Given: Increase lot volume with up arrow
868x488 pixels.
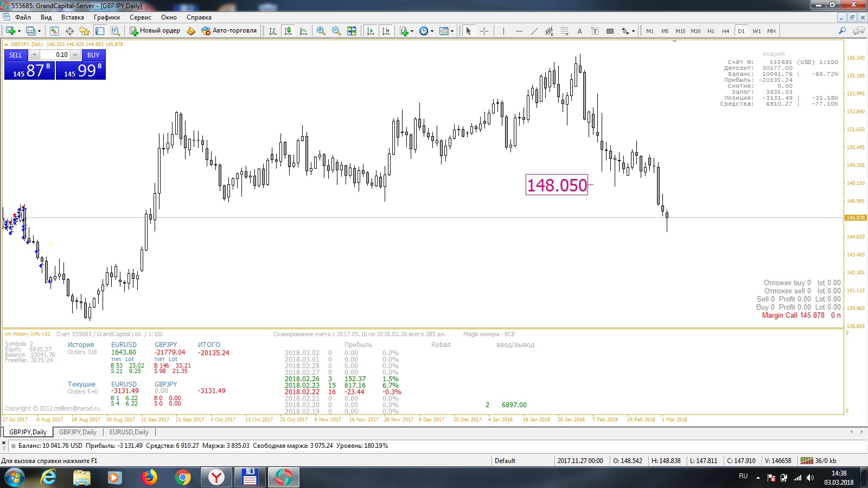Looking at the screenshot, I should click(x=75, y=55).
